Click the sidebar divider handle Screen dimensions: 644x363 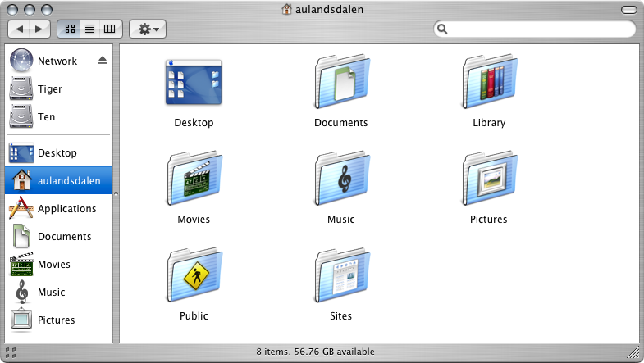(x=116, y=193)
